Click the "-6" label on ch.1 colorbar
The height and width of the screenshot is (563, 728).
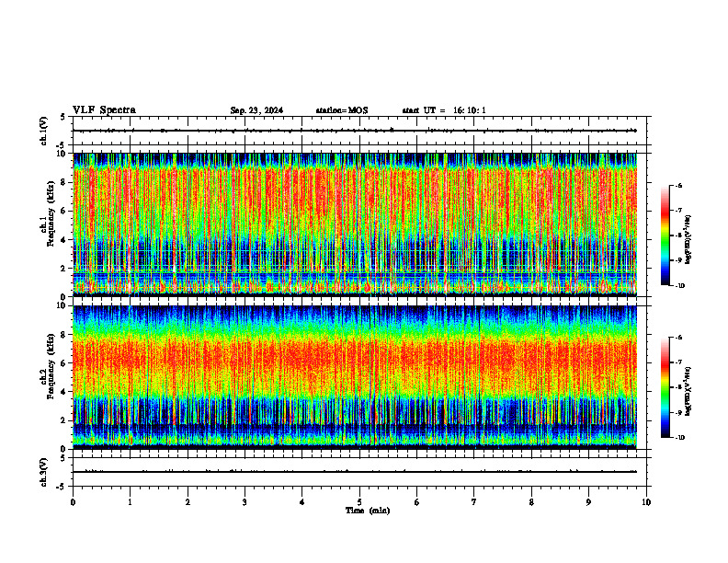[678, 186]
